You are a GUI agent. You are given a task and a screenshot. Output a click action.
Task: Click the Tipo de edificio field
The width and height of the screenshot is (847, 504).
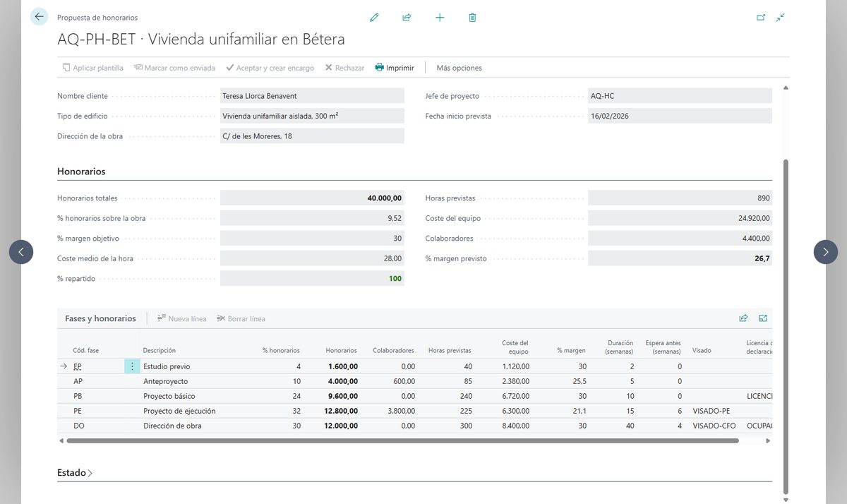312,116
